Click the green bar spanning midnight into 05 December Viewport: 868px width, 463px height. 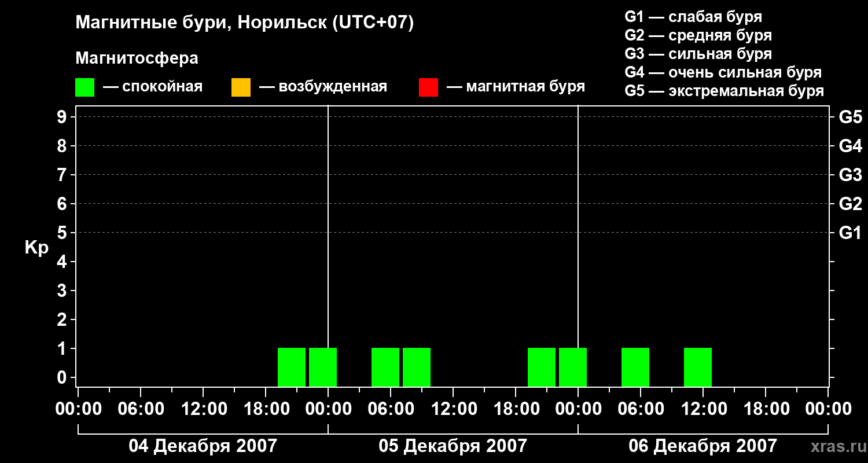pyautogui.click(x=323, y=367)
